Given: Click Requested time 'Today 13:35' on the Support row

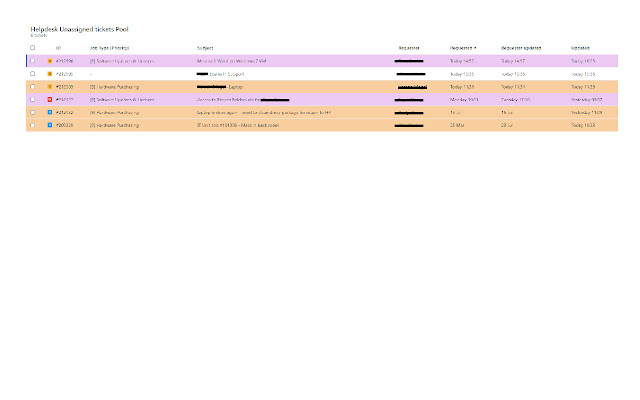Looking at the screenshot, I should coord(462,74).
